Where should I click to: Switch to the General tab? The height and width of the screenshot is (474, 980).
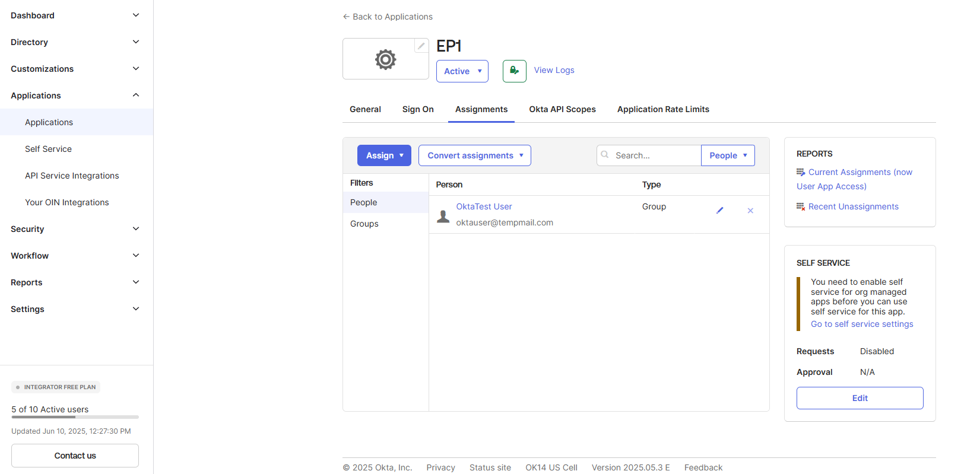365,109
